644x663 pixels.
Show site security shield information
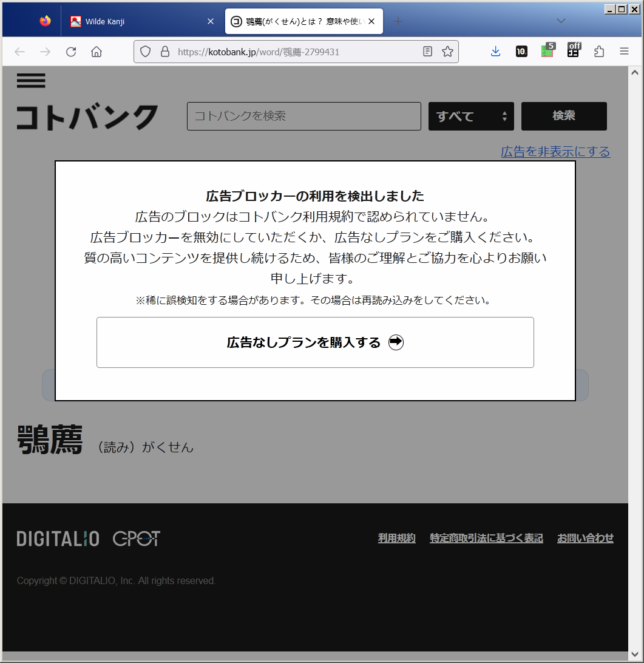[145, 52]
